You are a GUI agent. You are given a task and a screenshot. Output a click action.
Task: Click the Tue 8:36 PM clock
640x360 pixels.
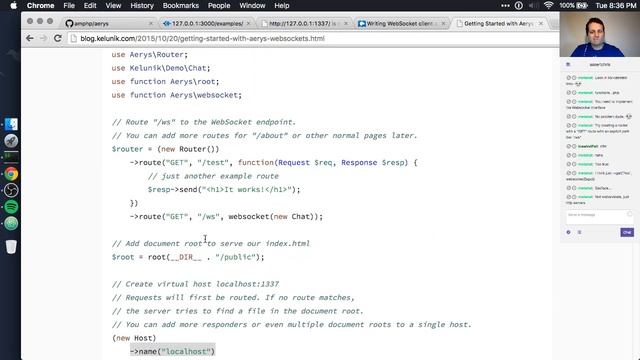coord(616,6)
